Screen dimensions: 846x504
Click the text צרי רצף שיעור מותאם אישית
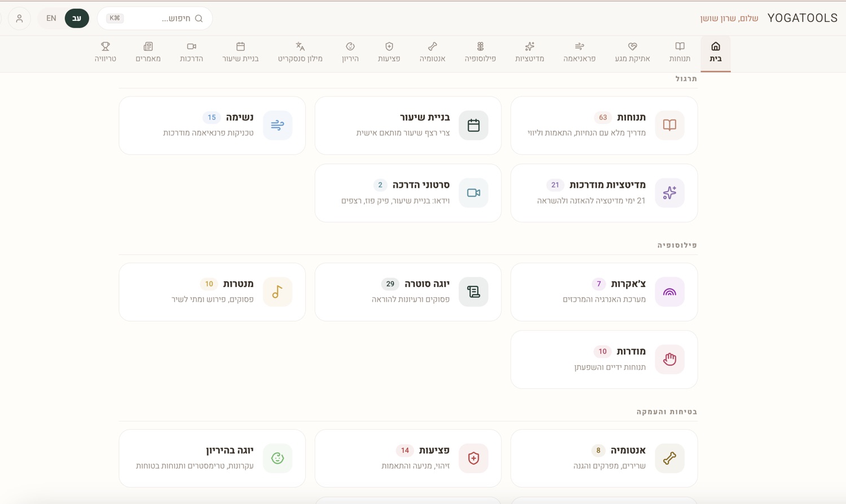(403, 133)
